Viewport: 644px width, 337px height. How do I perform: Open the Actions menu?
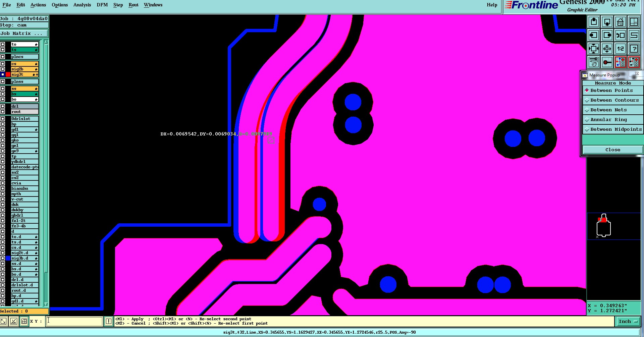tap(38, 5)
